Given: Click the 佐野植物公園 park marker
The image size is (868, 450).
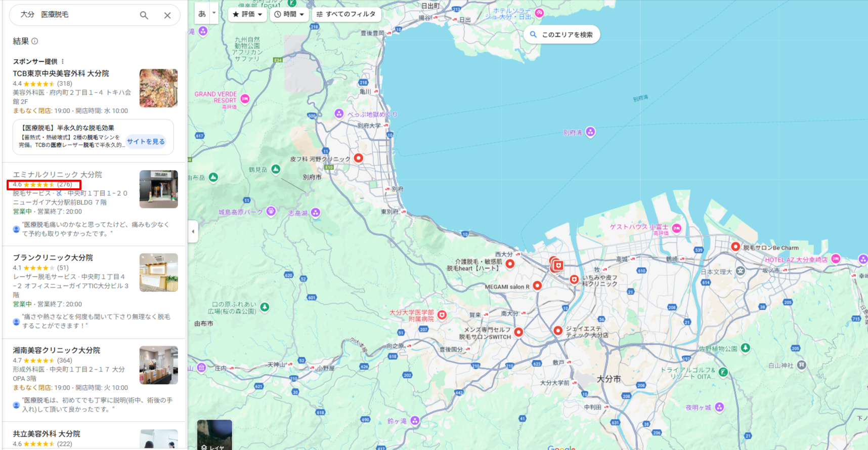Looking at the screenshot, I should [745, 348].
